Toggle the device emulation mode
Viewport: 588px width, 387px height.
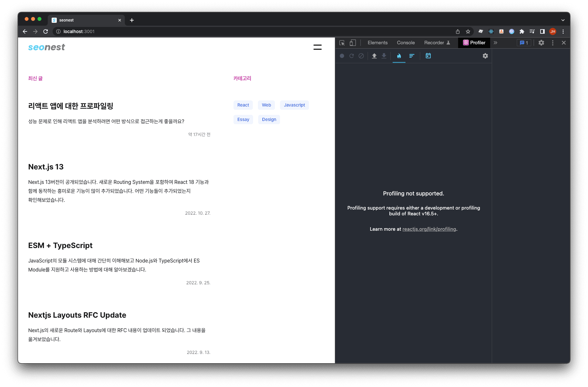(x=353, y=43)
